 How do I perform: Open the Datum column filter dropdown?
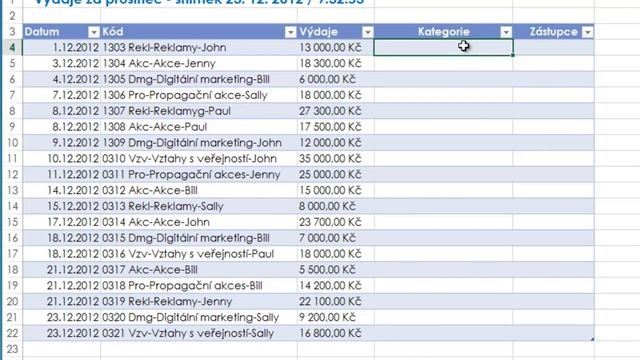pos(94,32)
